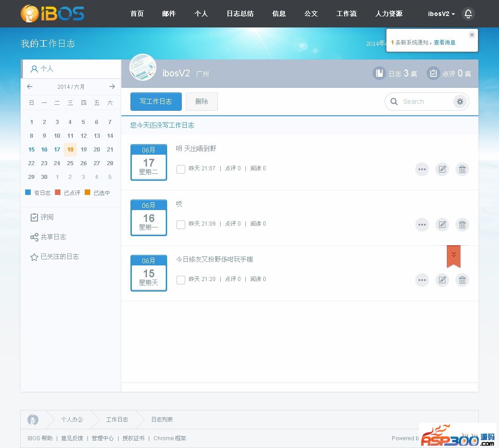Click the log count book icon
Screen dimensions: 499x448
pos(380,74)
